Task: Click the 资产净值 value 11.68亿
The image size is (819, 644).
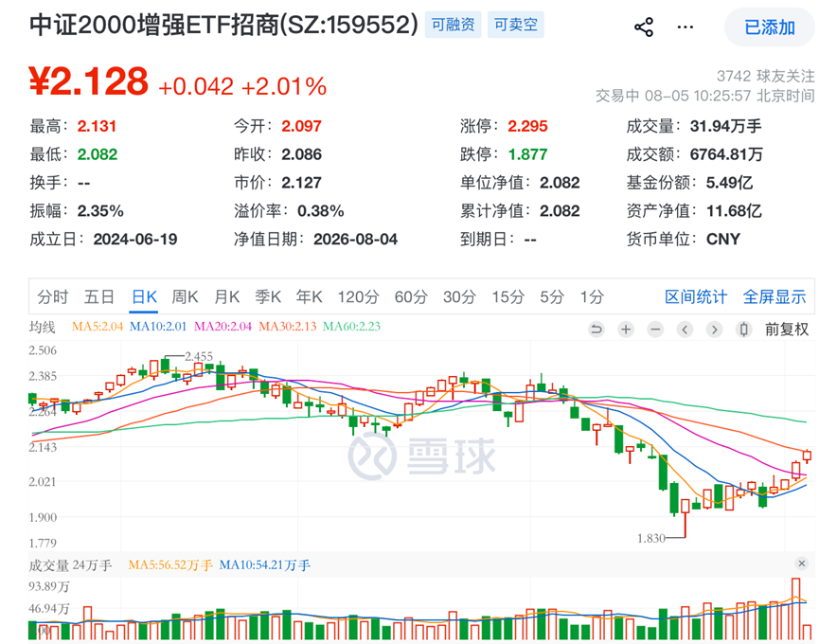Action: pos(734,211)
